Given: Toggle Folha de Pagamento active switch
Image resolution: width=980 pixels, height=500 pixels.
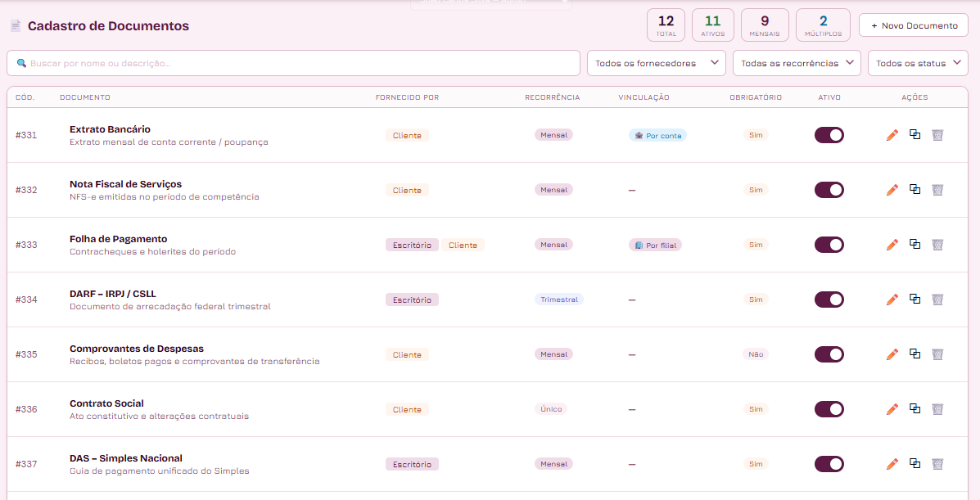Looking at the screenshot, I should tap(829, 245).
